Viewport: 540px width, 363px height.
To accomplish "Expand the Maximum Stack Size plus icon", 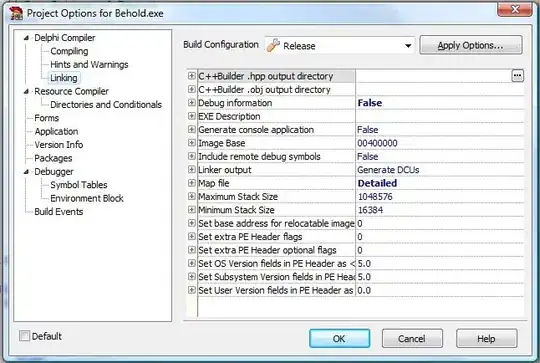I will click(x=191, y=196).
